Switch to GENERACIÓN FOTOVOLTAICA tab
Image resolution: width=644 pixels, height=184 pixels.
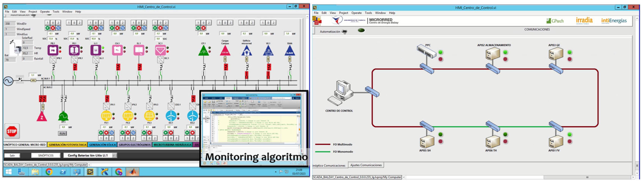pos(67,145)
